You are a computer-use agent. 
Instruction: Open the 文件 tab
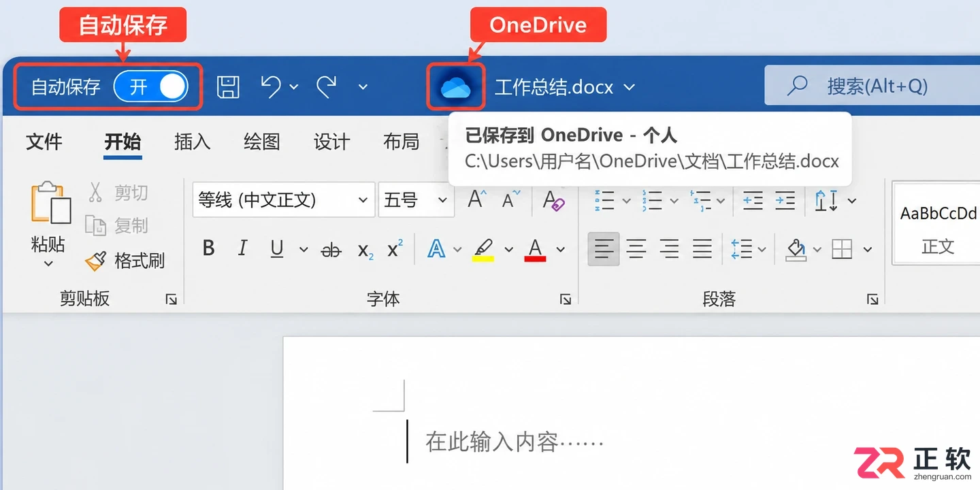tap(44, 142)
